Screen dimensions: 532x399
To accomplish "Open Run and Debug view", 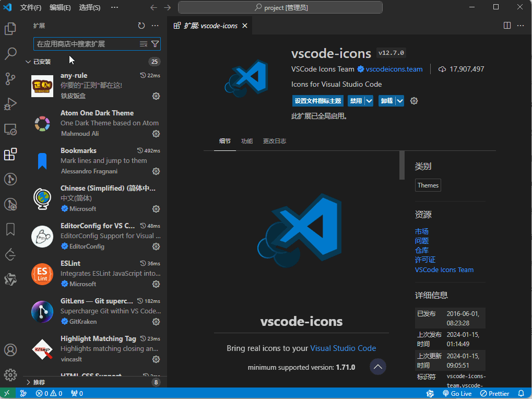I will pos(10,104).
